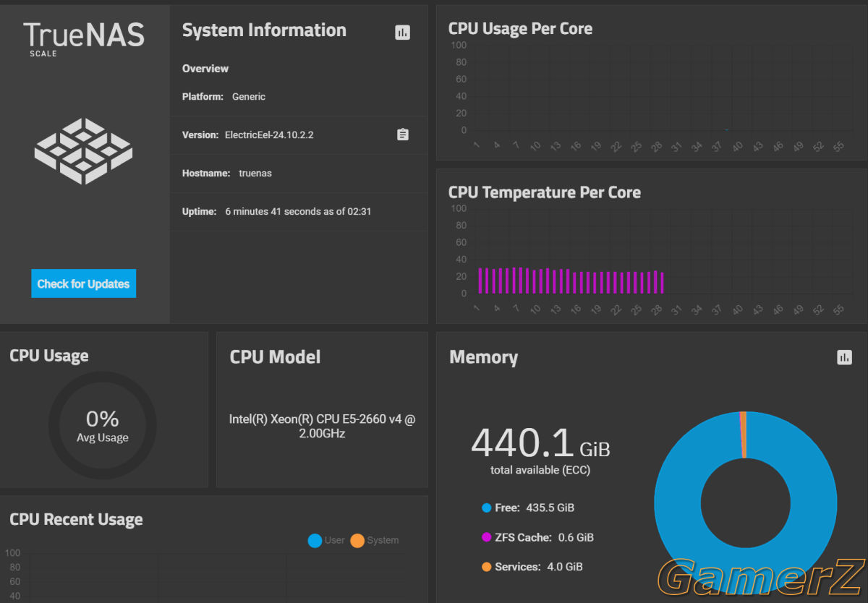Click the hostname value truenas
The image size is (868, 603).
255,174
